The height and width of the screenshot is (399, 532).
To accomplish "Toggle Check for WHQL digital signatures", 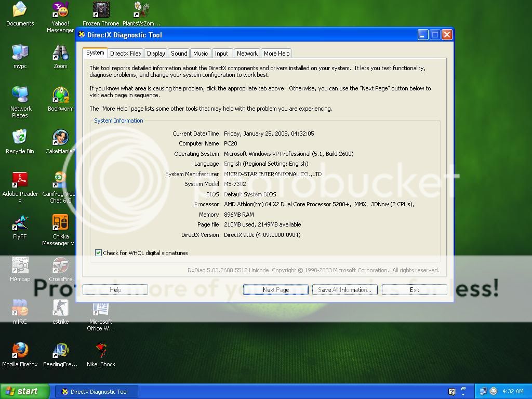I will point(98,253).
